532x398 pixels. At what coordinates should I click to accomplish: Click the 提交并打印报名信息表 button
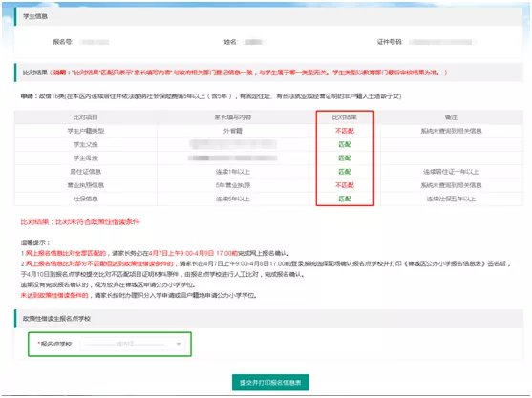pos(270,383)
